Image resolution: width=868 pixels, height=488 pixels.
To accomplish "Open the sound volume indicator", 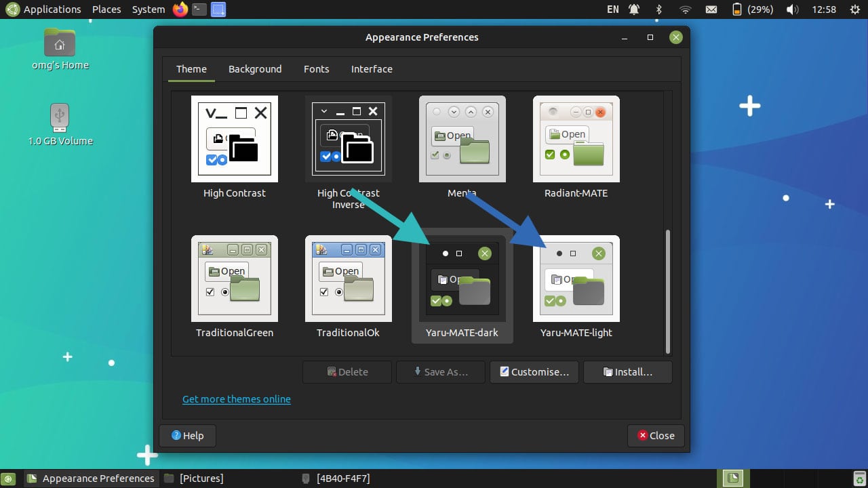I will [792, 9].
